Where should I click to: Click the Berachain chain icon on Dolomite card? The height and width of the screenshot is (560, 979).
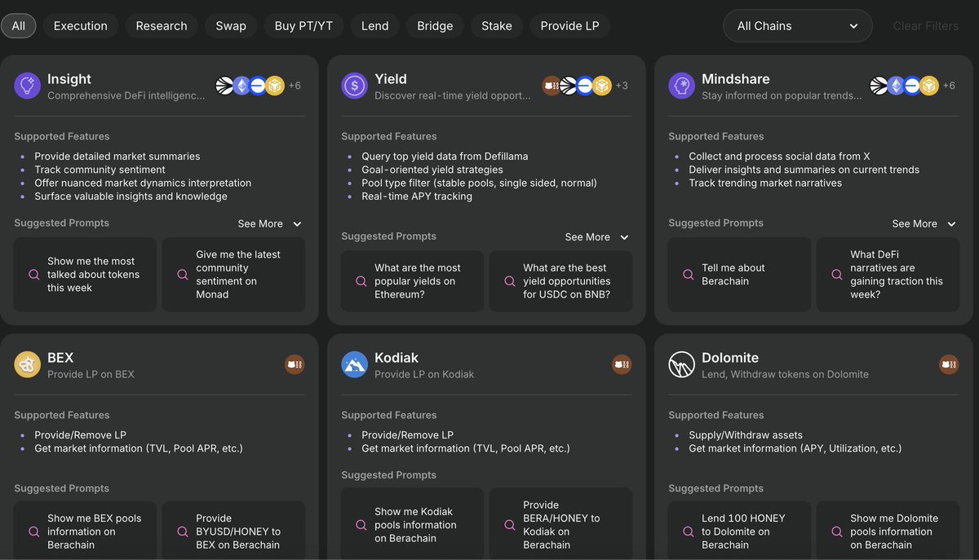pos(949,364)
